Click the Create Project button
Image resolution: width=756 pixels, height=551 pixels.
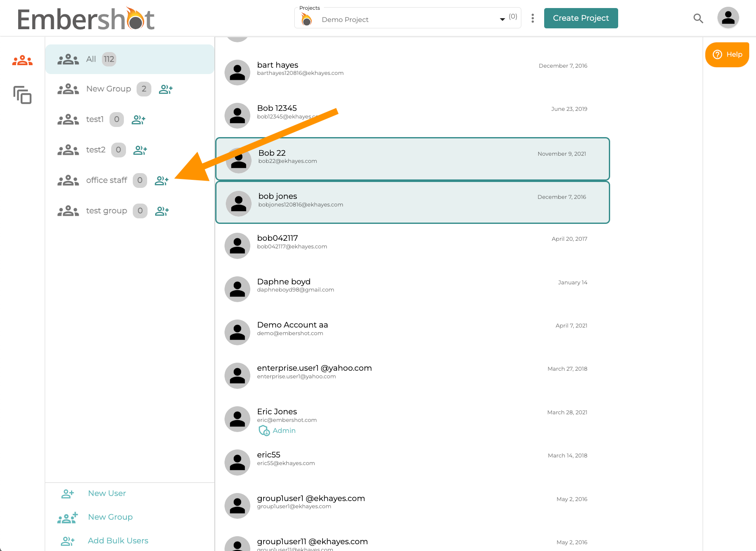pos(581,18)
